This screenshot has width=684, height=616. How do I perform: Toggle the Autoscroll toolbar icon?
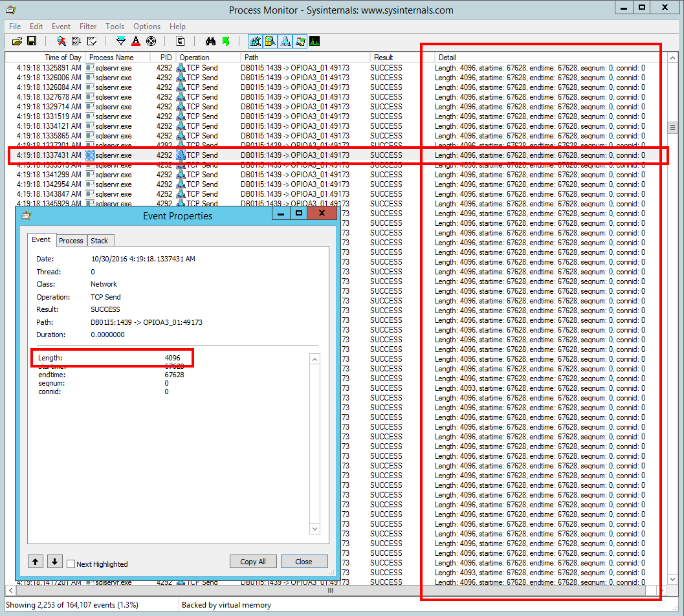click(76, 41)
